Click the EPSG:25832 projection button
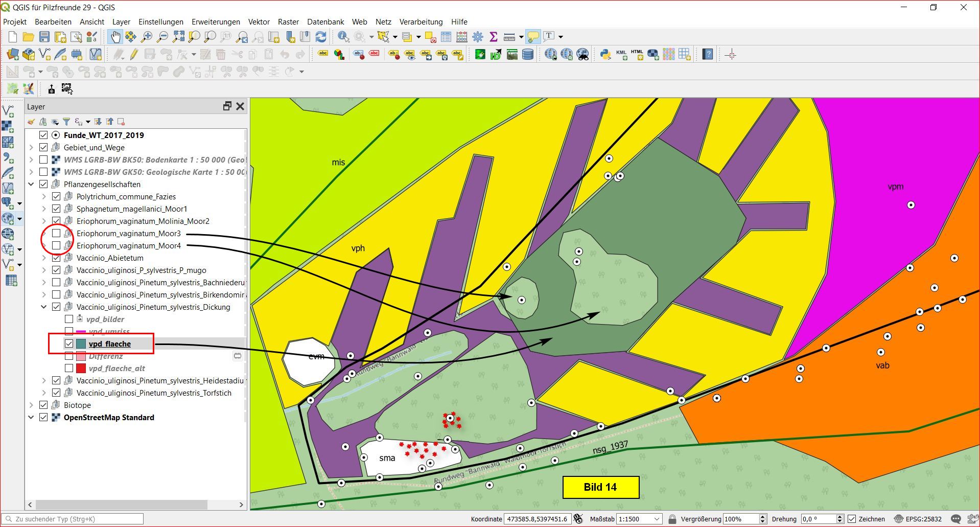The width and height of the screenshot is (980, 527). pos(918,519)
